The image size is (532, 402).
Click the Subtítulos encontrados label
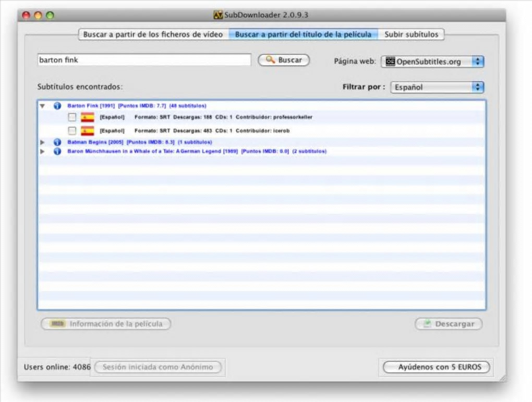tap(80, 87)
